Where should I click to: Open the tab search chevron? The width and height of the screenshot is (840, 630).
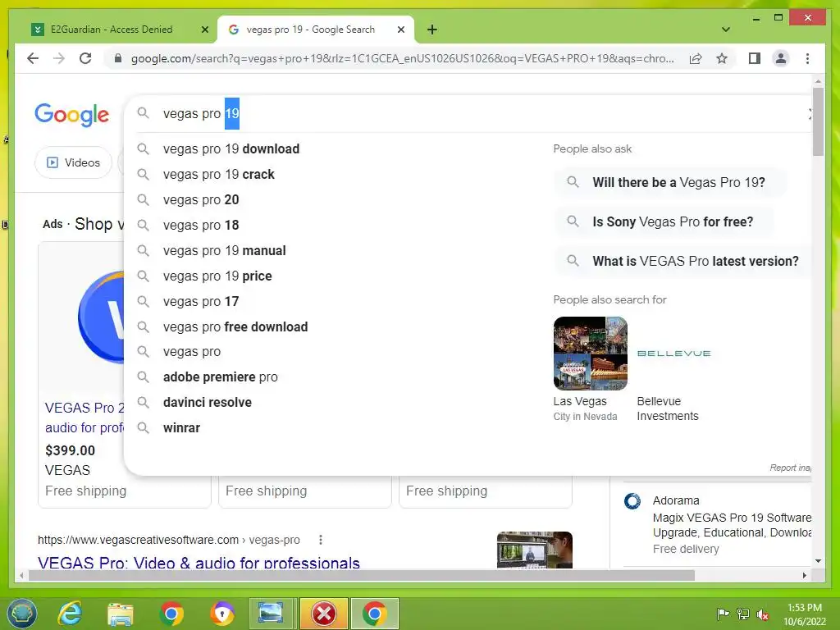tap(726, 30)
